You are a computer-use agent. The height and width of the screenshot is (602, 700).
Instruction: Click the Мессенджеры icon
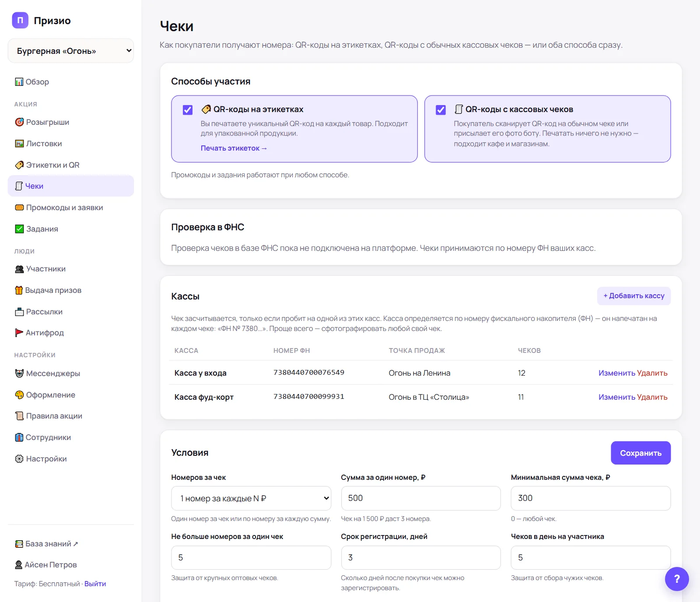coord(19,373)
